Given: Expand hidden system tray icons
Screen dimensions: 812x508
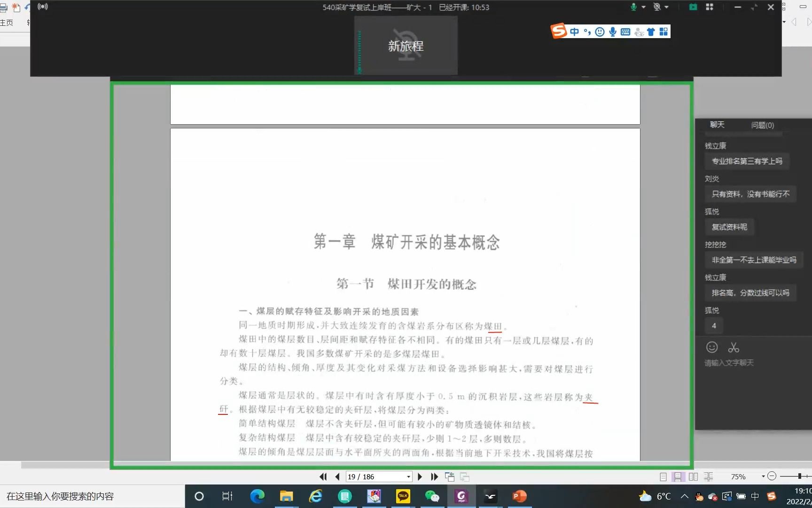Looking at the screenshot, I should tap(684, 496).
